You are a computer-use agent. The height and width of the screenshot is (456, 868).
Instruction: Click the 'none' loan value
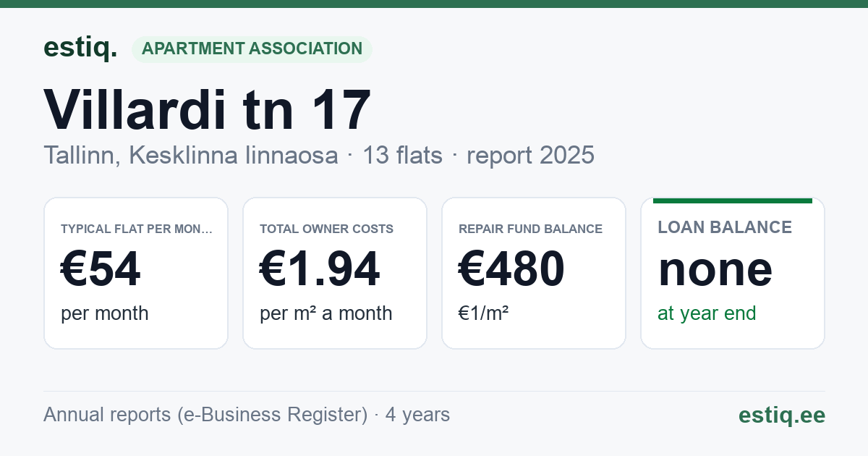click(715, 269)
